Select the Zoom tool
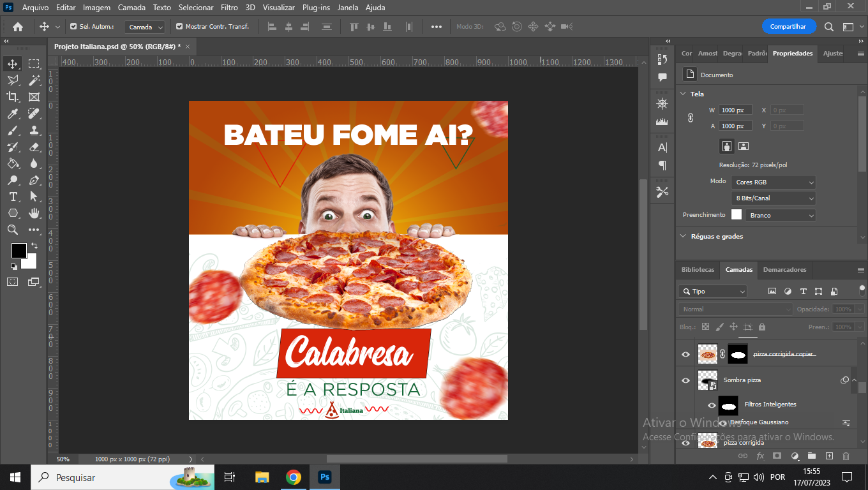Image resolution: width=868 pixels, height=490 pixels. click(13, 230)
